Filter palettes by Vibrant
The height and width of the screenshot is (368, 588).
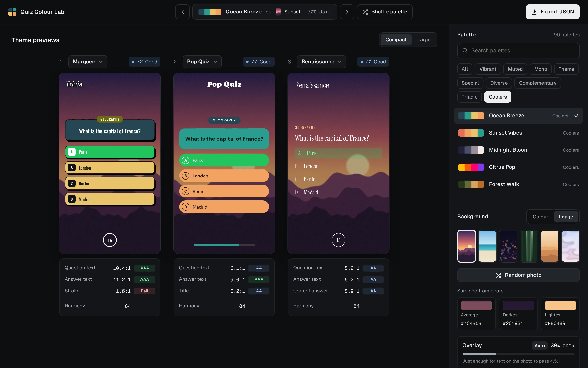coord(488,69)
